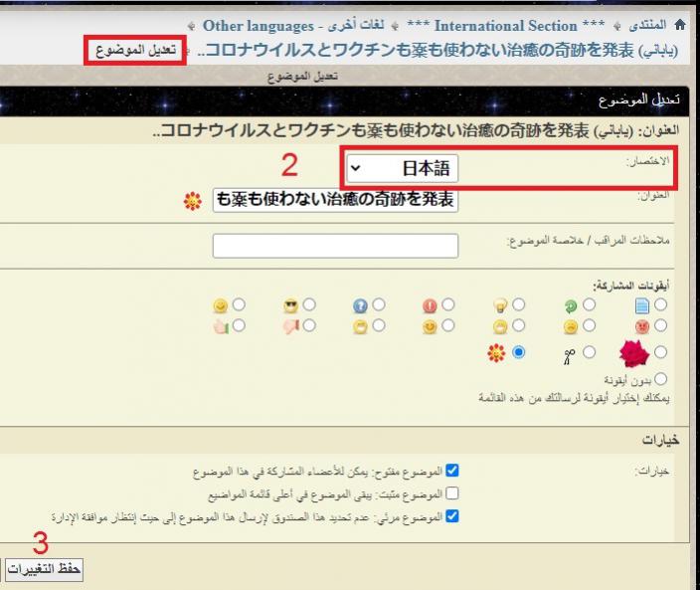Screen dimensions: 700x590
Task: Click the 'حفظ التغييرات' save changes button
Action: click(x=44, y=569)
